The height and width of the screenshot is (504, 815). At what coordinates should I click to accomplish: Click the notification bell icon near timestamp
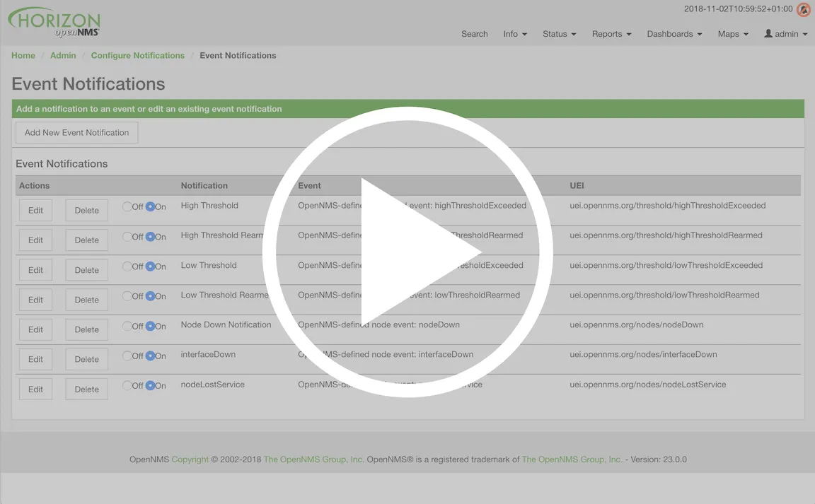point(803,10)
